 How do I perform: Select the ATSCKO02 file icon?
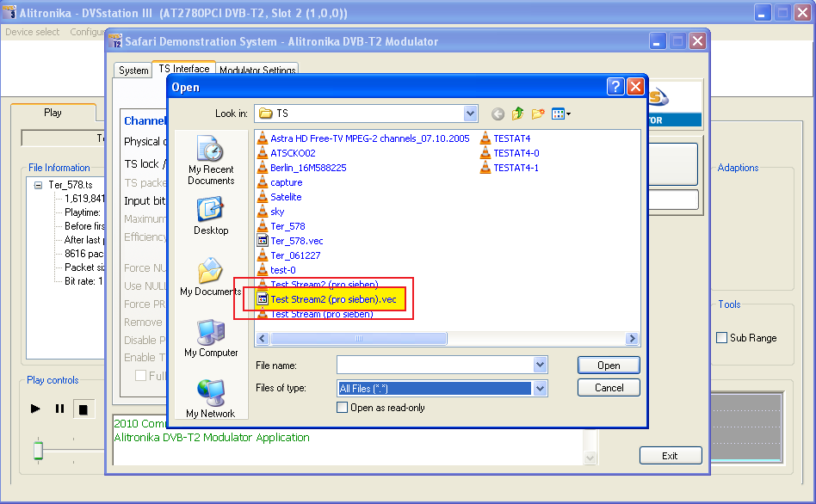click(x=263, y=153)
